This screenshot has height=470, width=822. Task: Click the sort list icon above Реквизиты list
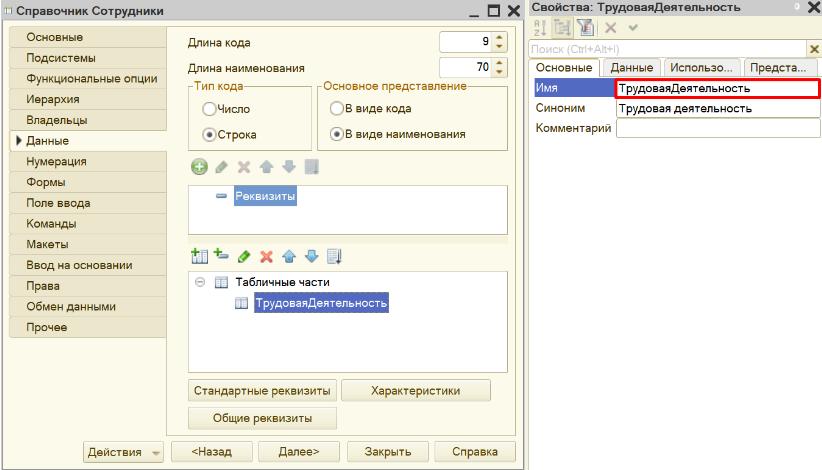coord(311,167)
